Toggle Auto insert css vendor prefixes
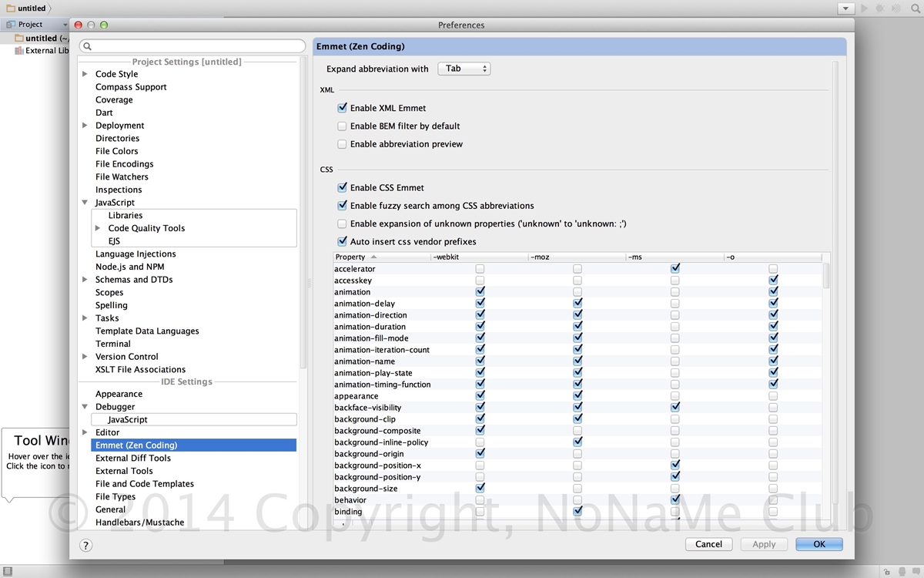The width and height of the screenshot is (924, 578). [342, 241]
